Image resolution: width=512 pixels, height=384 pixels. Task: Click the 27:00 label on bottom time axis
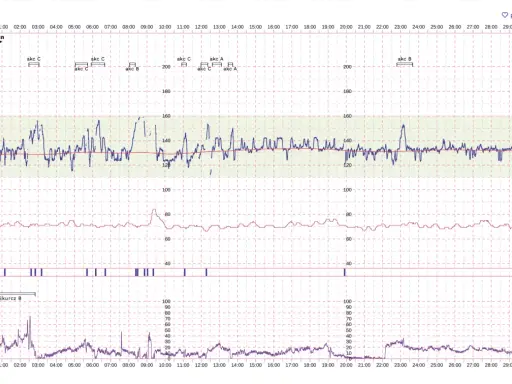473,365
